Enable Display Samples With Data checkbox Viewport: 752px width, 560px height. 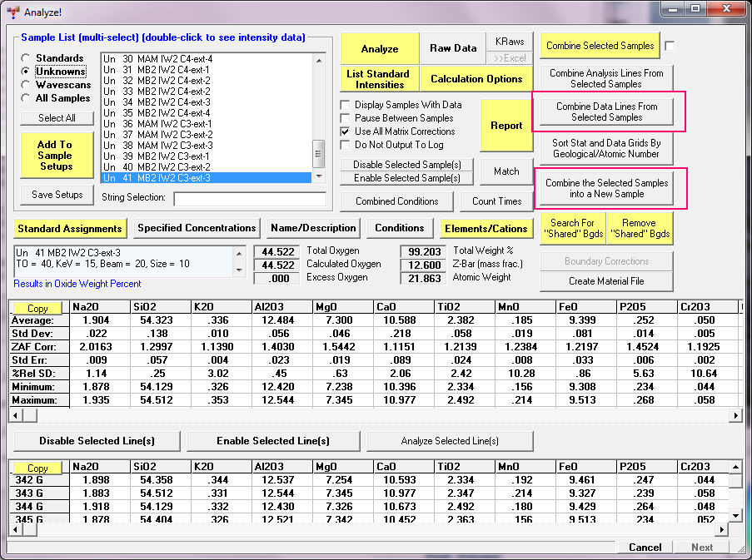(x=346, y=105)
